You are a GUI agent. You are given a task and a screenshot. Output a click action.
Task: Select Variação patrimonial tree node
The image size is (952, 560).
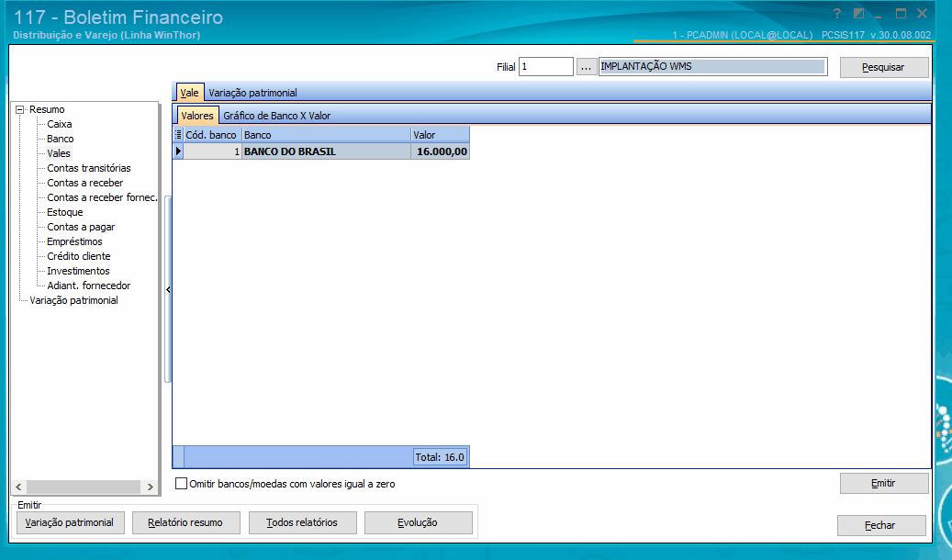click(x=73, y=300)
